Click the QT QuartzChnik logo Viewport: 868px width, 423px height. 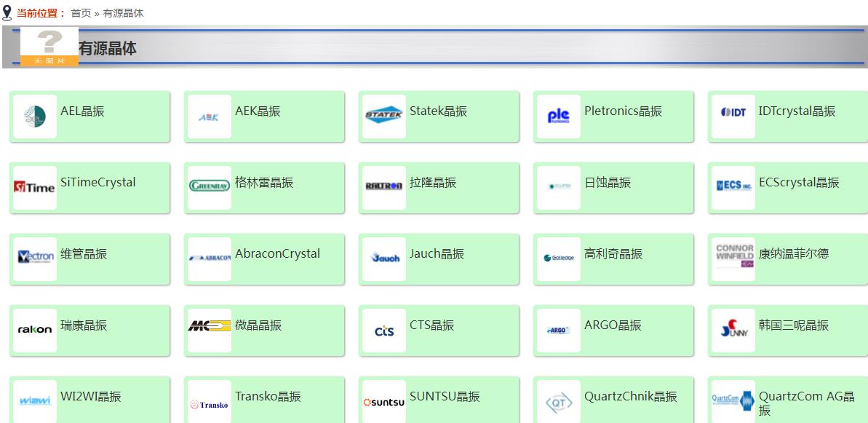pos(559,401)
